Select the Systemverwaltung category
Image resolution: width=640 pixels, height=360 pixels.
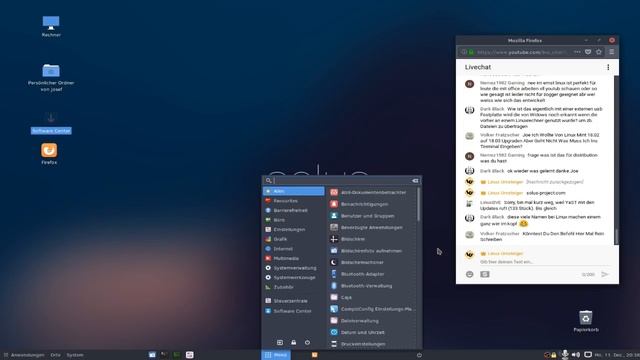(x=293, y=268)
